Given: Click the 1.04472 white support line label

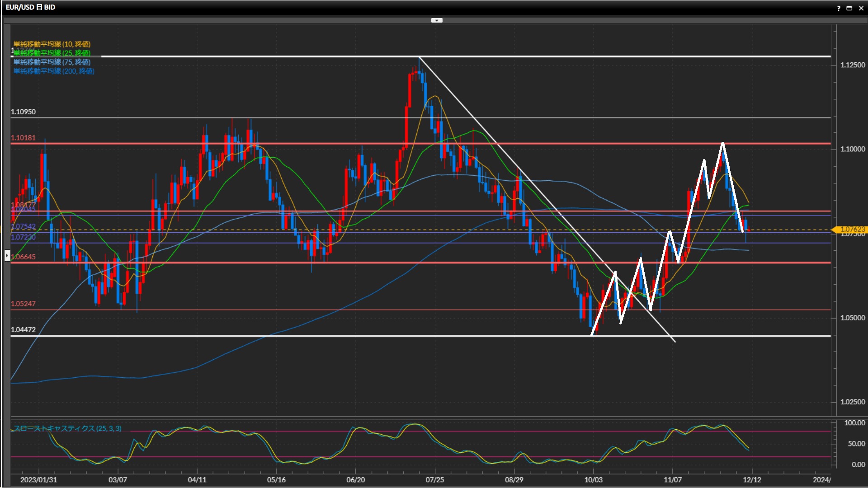Looking at the screenshot, I should tap(23, 330).
